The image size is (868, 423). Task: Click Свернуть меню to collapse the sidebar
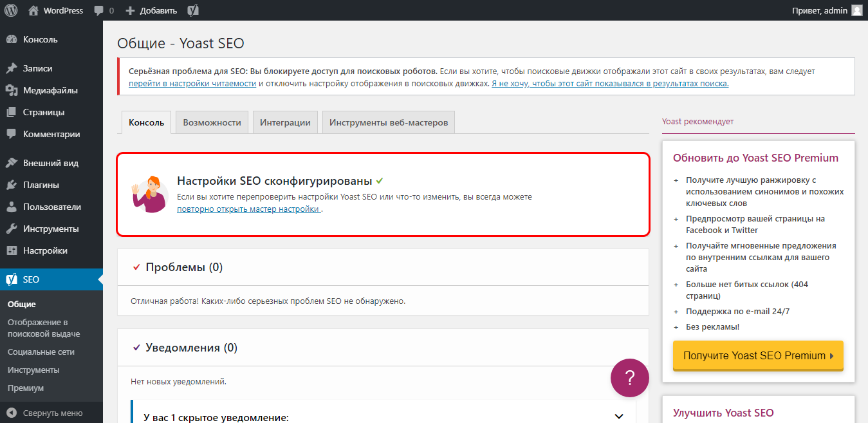coord(45,412)
